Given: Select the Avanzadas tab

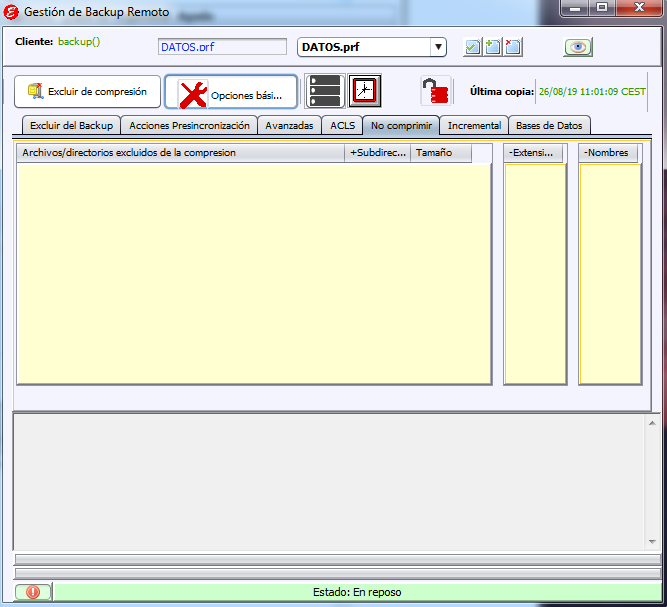Looking at the screenshot, I should click(289, 126).
